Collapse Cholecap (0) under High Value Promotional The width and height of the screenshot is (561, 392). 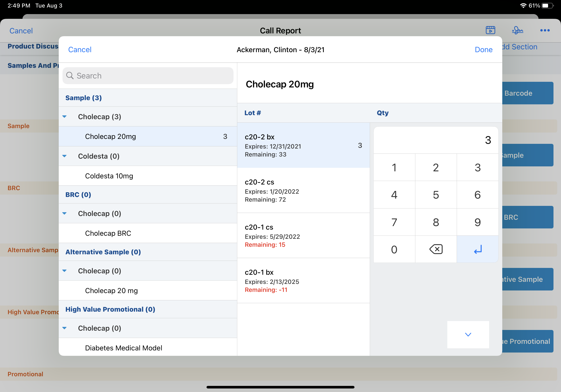tap(65, 328)
